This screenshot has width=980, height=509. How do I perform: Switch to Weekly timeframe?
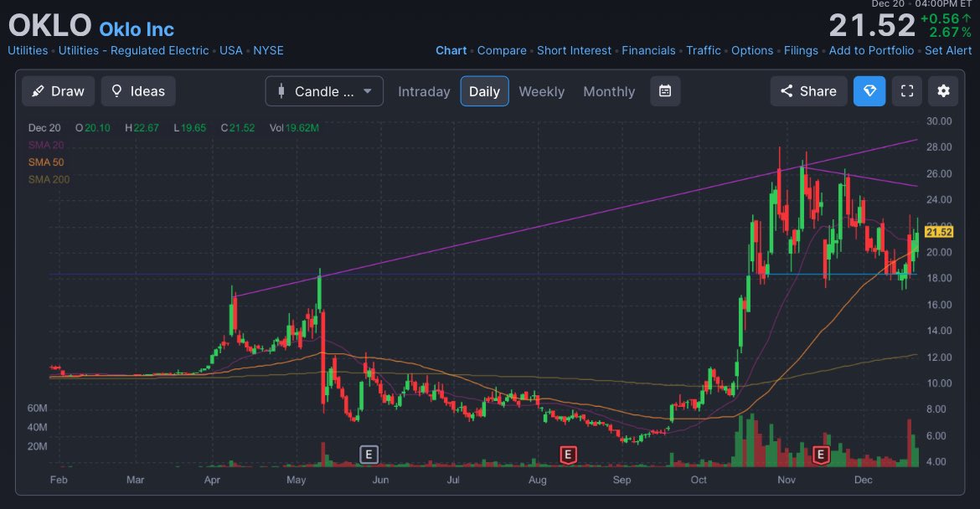[541, 91]
